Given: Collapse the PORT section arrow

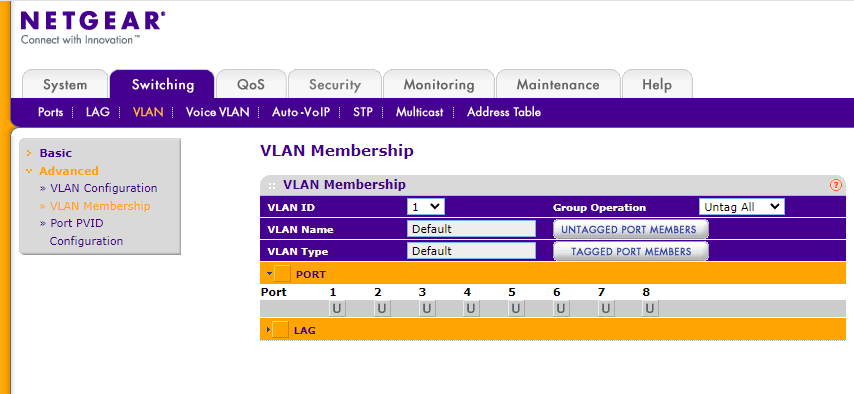Looking at the screenshot, I should pos(269,273).
